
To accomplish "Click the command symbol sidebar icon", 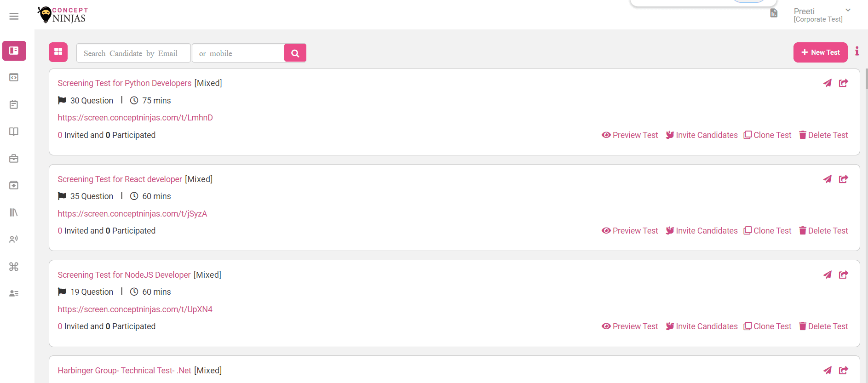I will tap(14, 267).
